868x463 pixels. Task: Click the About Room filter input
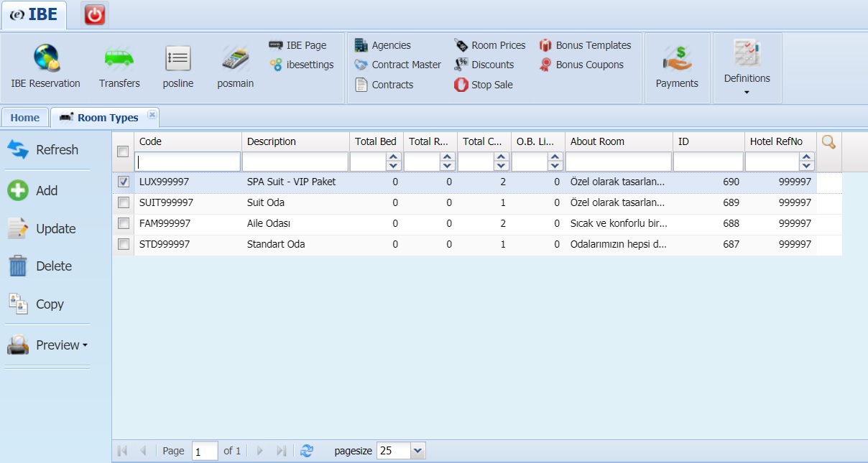click(x=619, y=162)
